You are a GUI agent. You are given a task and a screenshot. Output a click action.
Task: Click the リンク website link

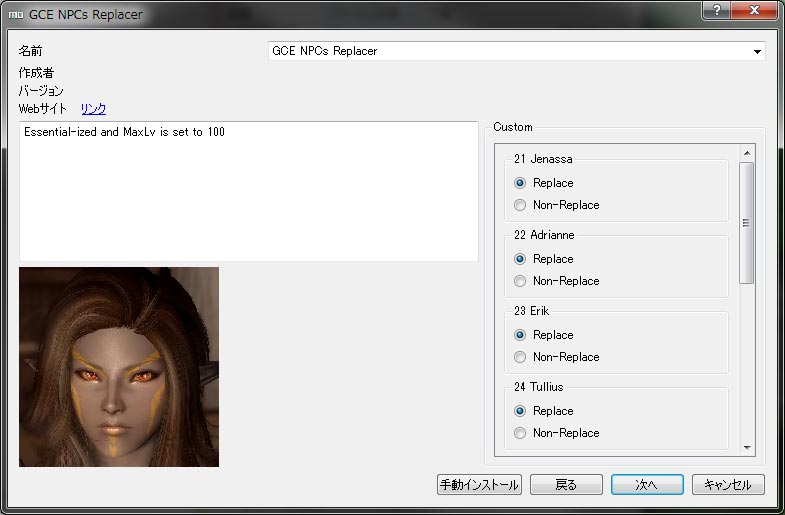[93, 109]
